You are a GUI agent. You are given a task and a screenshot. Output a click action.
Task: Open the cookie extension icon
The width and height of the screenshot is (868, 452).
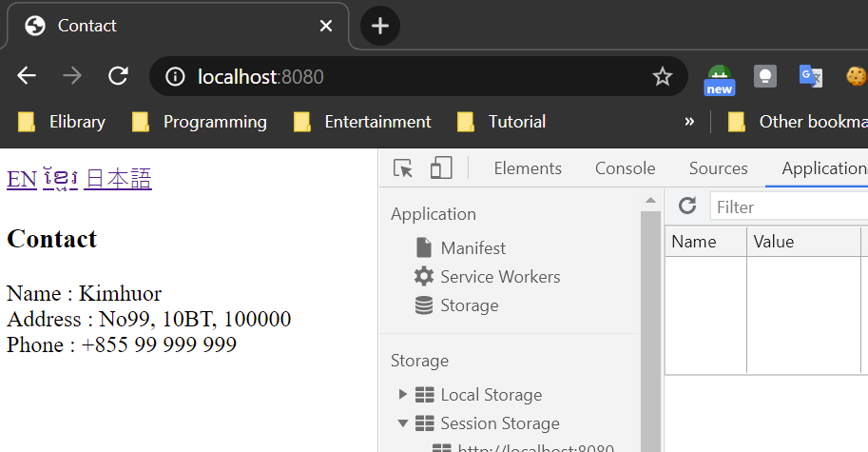coord(856,76)
